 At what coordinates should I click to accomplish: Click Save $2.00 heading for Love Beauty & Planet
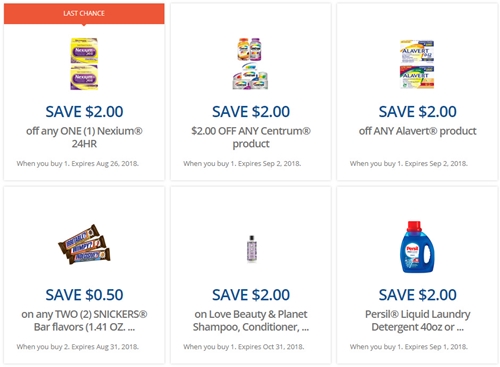251,295
